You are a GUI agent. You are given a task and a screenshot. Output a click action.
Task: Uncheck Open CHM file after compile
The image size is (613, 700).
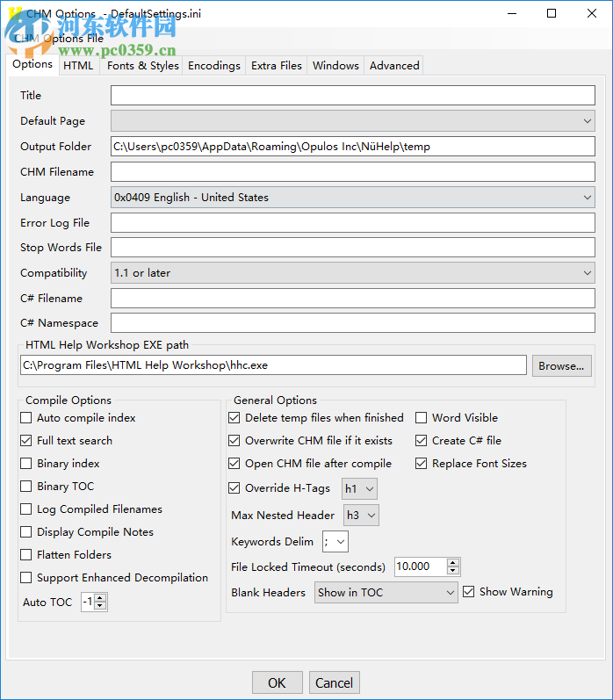click(x=234, y=464)
